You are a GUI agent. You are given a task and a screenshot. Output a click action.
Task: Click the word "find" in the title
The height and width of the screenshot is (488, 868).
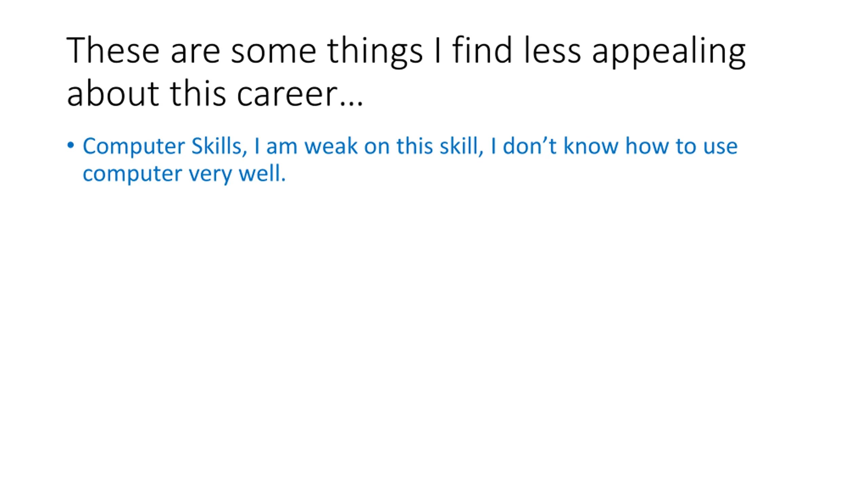coord(482,51)
